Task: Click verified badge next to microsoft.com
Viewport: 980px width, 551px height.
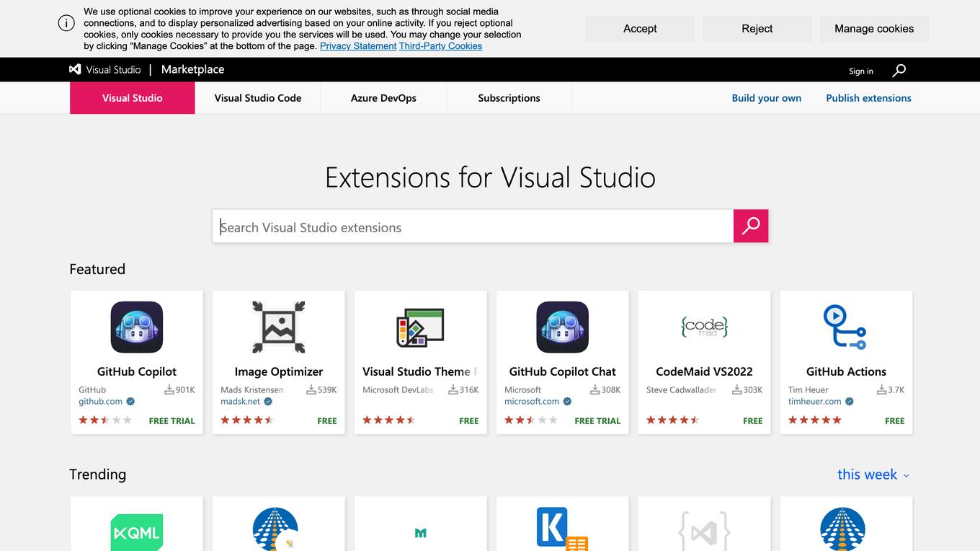Action: click(567, 402)
